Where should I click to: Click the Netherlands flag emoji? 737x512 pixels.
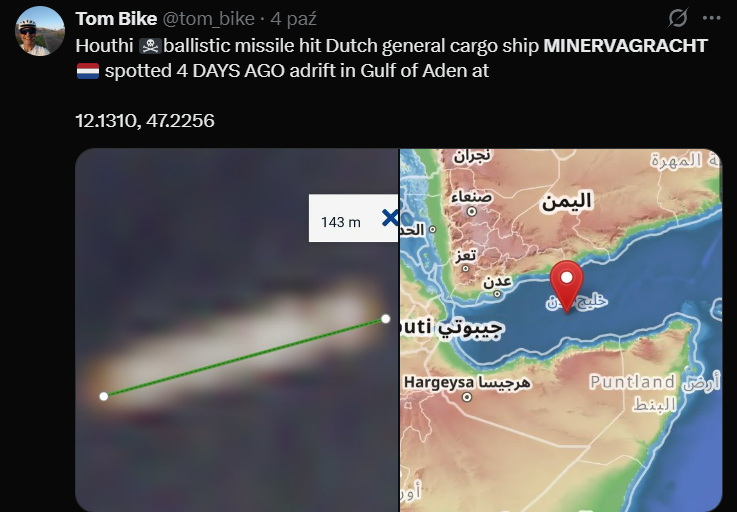[88, 71]
